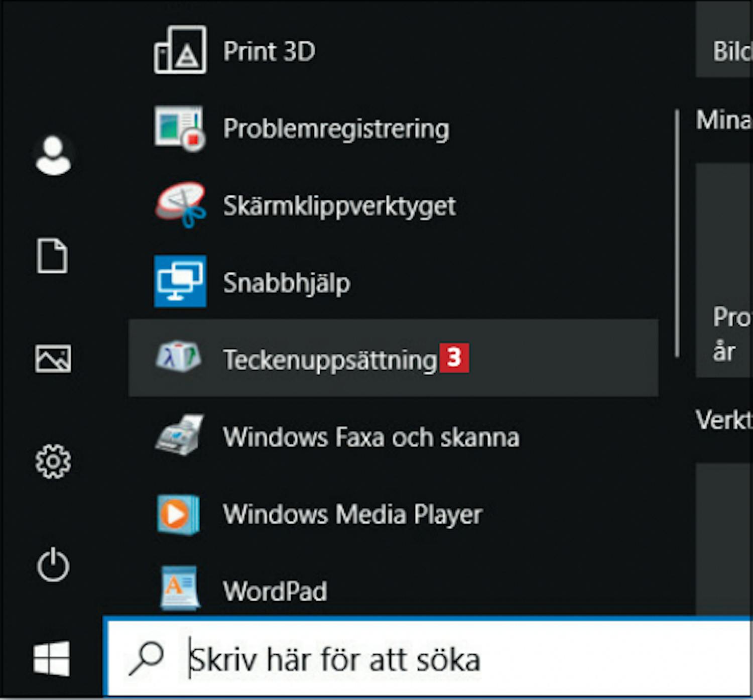This screenshot has height=700, width=753.
Task: Open the Snabbhjälp blue monitor icon
Action: (x=180, y=281)
